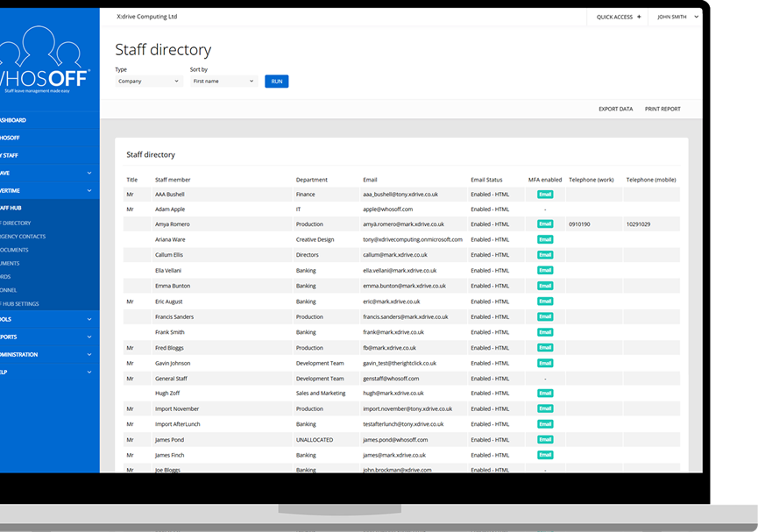This screenshot has width=758, height=532.
Task: Click work phone 0910190
Action: point(579,224)
